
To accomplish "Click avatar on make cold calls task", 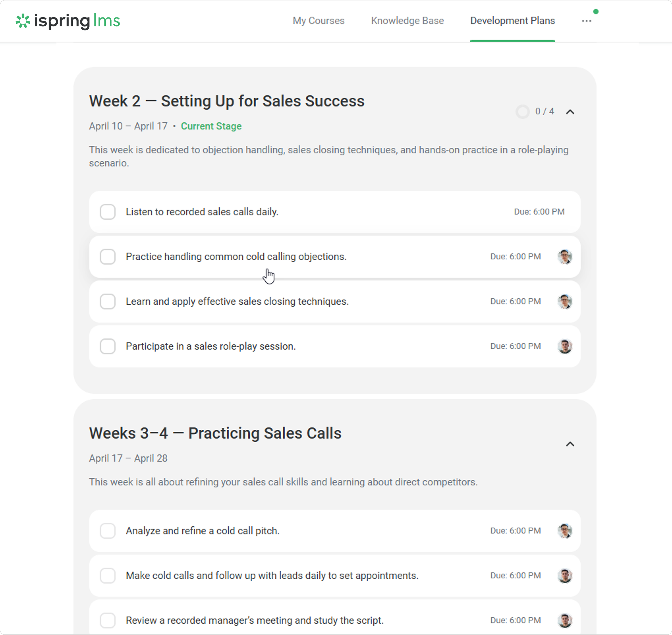I will (x=565, y=576).
